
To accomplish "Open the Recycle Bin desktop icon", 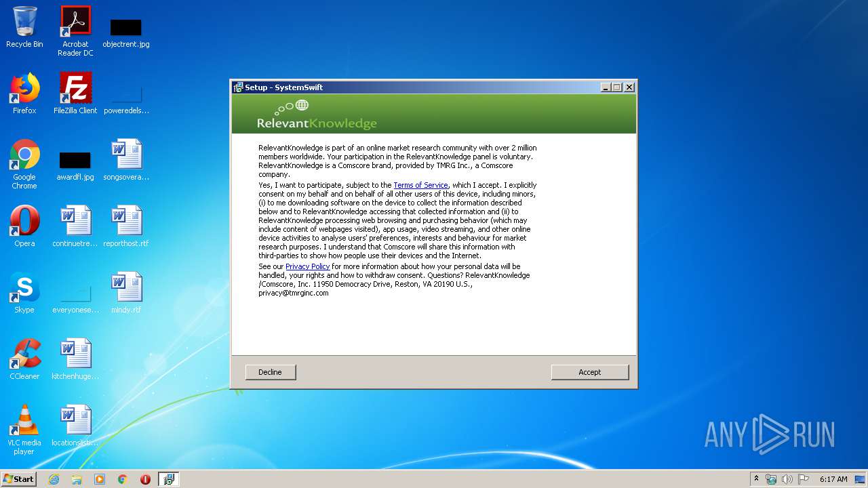I will point(24,27).
